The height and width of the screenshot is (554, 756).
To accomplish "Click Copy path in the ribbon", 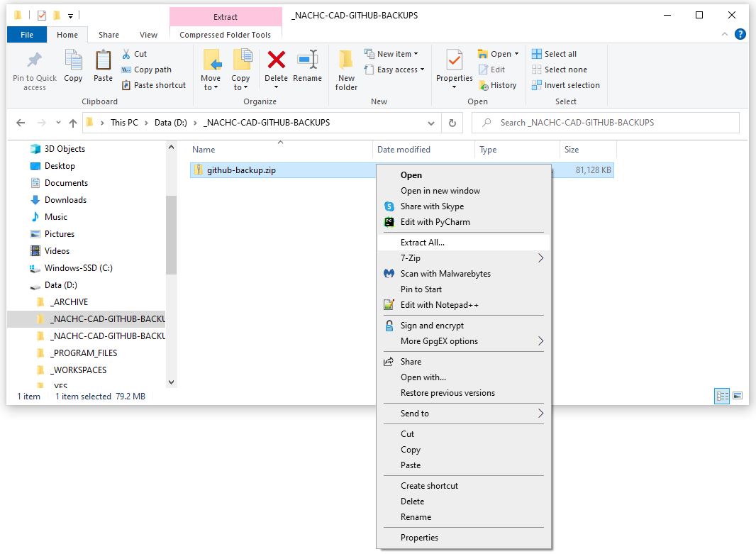I will (147, 70).
